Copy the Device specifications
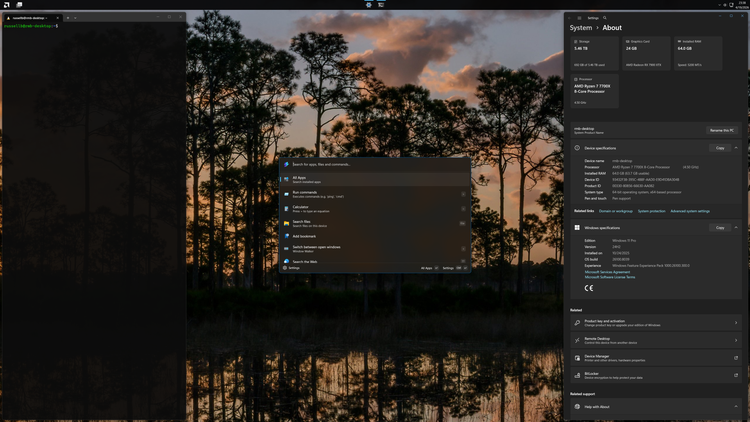 (720, 148)
